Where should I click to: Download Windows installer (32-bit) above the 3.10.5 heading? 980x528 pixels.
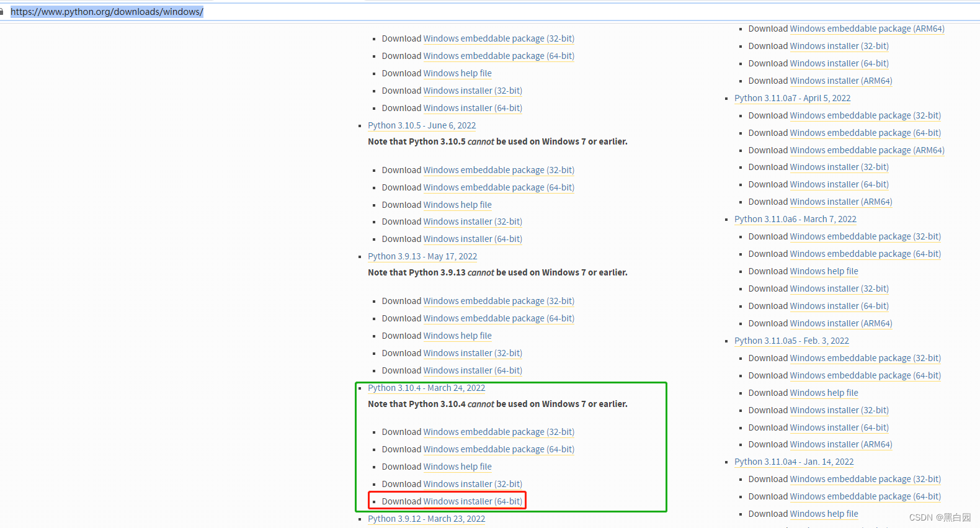[473, 91]
